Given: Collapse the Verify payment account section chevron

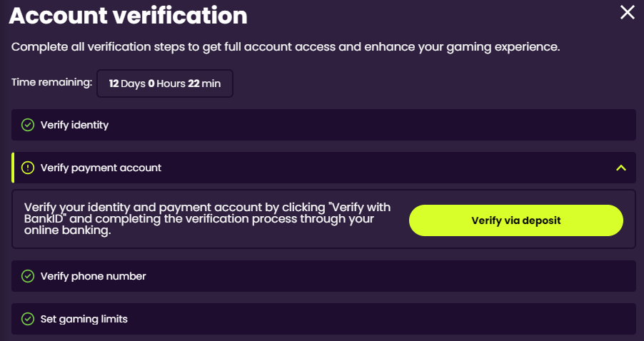Looking at the screenshot, I should [620, 168].
